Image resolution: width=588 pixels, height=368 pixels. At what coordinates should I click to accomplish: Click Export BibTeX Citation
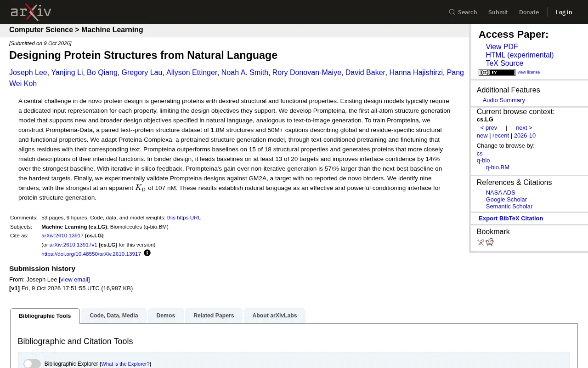point(511,218)
